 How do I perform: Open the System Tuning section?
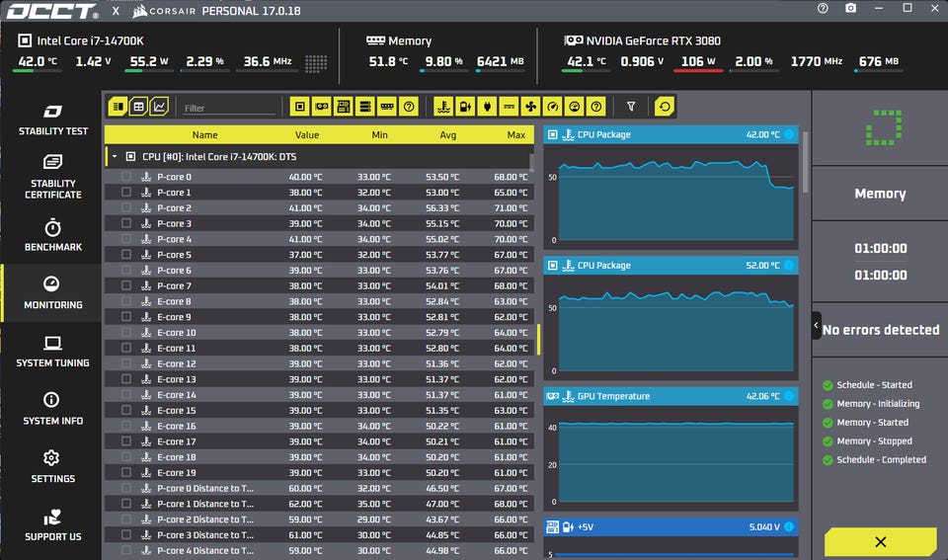[52, 352]
